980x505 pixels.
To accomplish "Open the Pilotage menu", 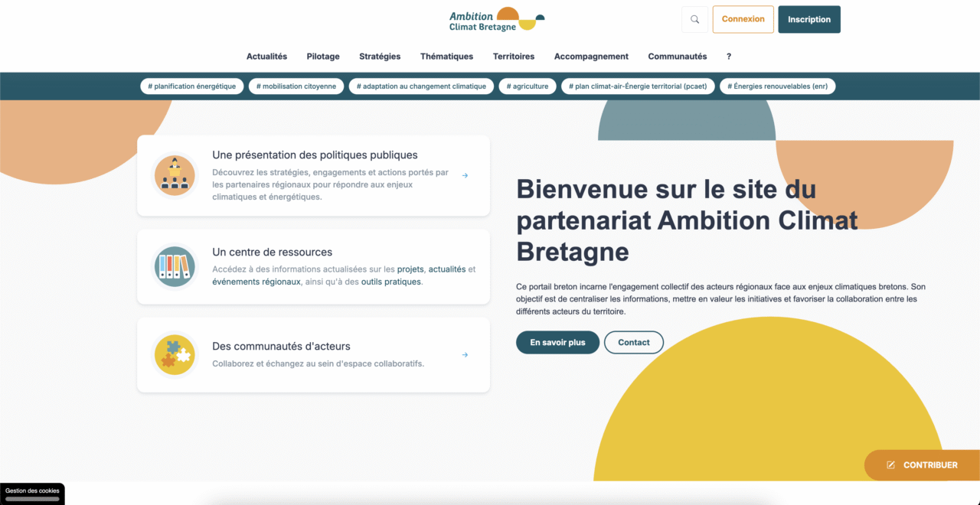I will click(323, 57).
